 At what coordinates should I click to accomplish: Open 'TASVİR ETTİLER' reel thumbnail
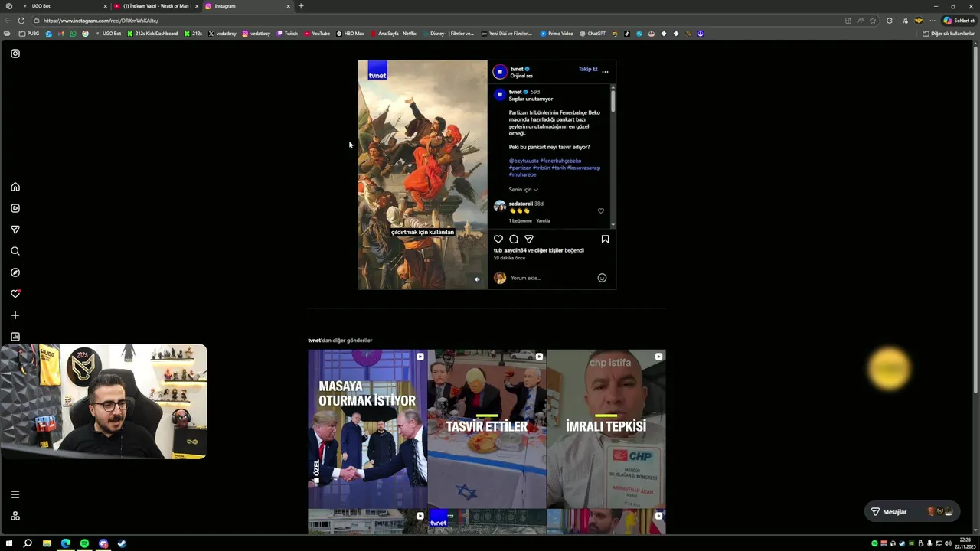(487, 429)
